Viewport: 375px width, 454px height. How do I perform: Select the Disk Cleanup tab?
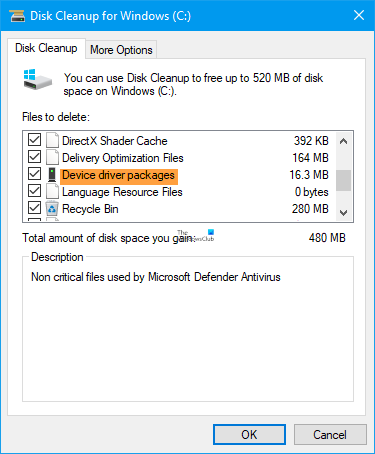pos(46,48)
